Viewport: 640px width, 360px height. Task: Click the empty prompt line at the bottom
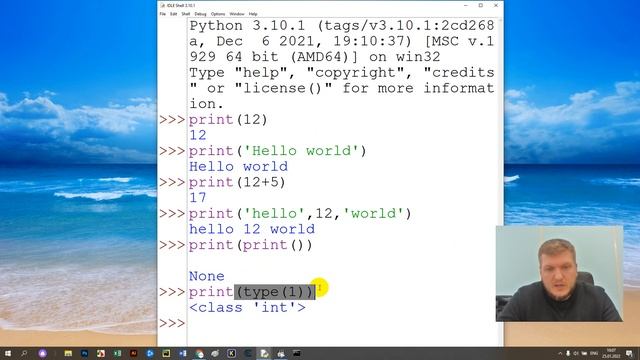coord(343,323)
